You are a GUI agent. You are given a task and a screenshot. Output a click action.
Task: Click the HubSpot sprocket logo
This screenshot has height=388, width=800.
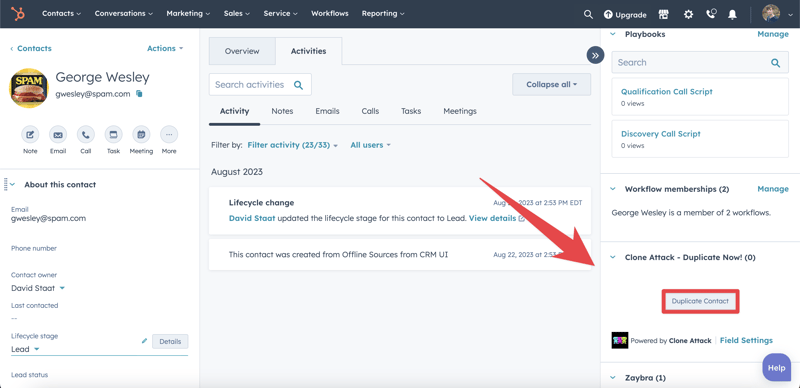(x=18, y=14)
